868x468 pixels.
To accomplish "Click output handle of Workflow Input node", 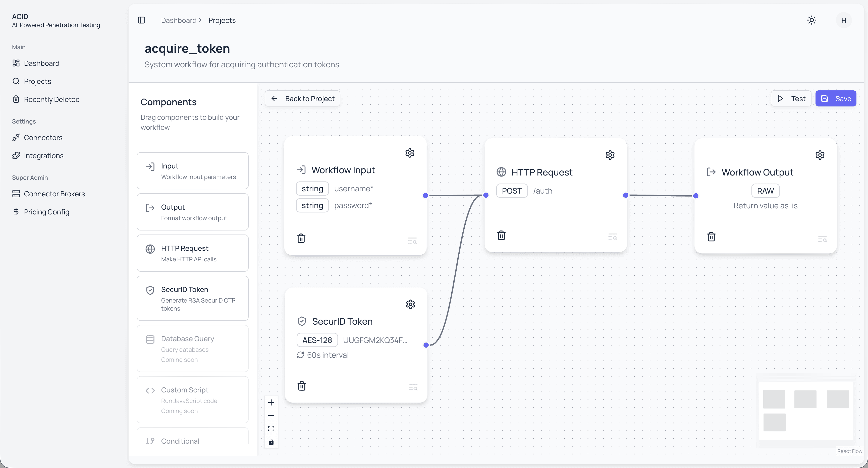I will pyautogui.click(x=425, y=195).
